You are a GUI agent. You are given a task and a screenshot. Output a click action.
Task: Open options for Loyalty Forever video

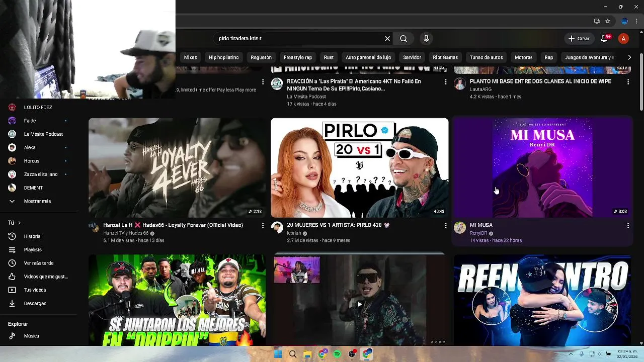tap(263, 226)
